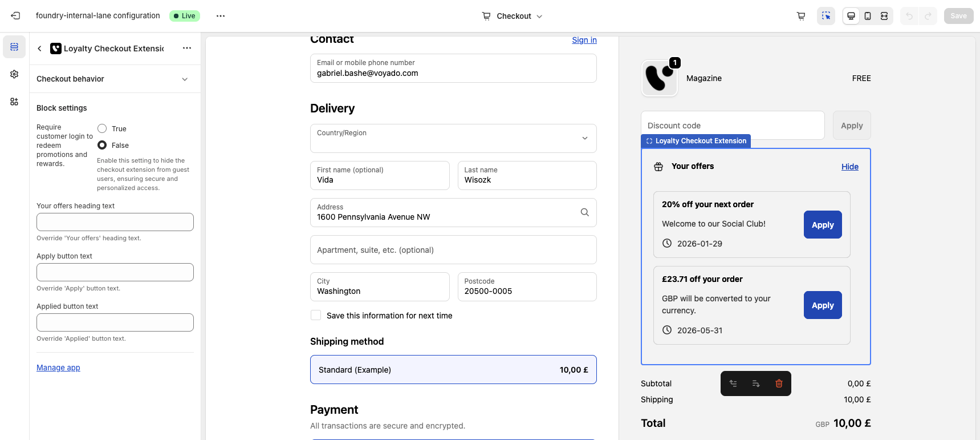Switch to fullscreen width preview
This screenshot has width=980, height=440.
[884, 16]
